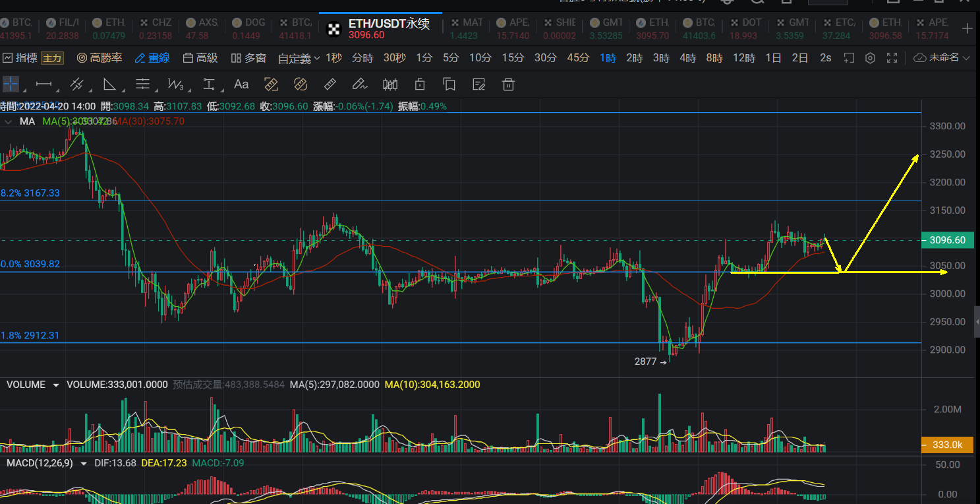Viewport: 980px width, 504px height.
Task: Click the note edit icon
Action: pyautogui.click(x=479, y=84)
